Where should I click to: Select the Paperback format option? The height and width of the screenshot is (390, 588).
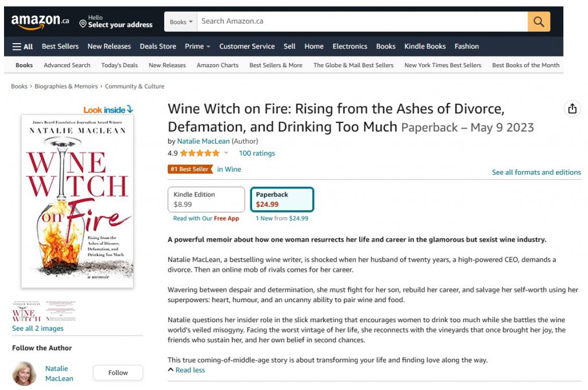(x=281, y=199)
